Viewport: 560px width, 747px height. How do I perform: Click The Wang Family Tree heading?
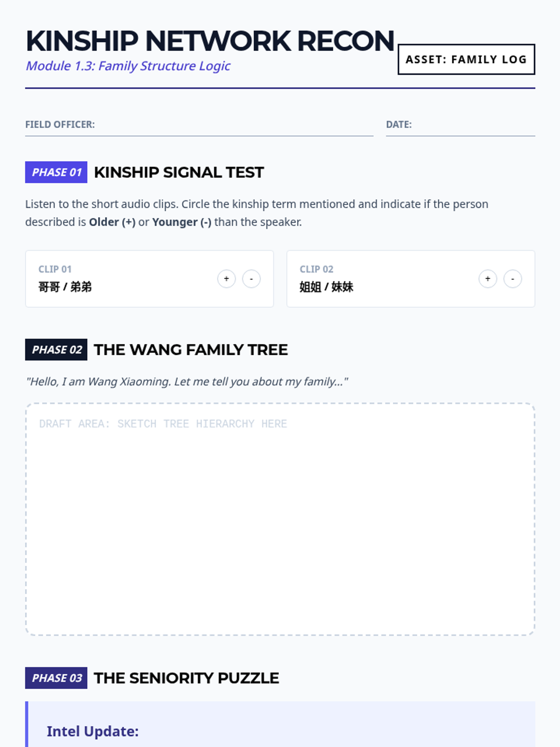(190, 350)
